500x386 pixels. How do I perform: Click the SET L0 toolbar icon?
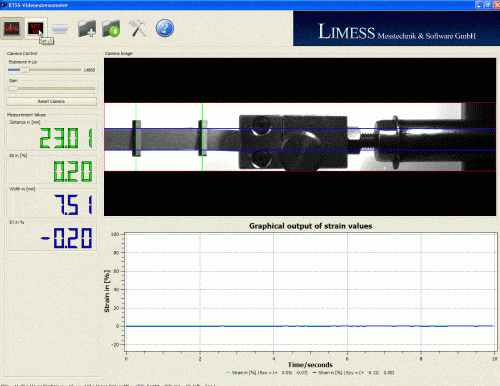tap(36, 28)
